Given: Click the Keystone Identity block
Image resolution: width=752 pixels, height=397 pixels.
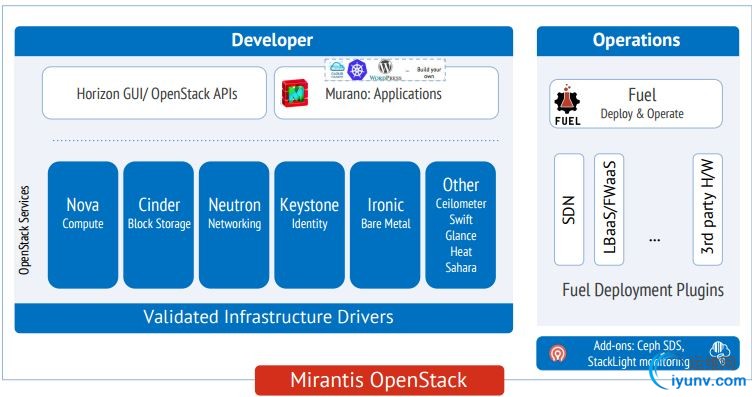Looking at the screenshot, I should [x=309, y=225].
